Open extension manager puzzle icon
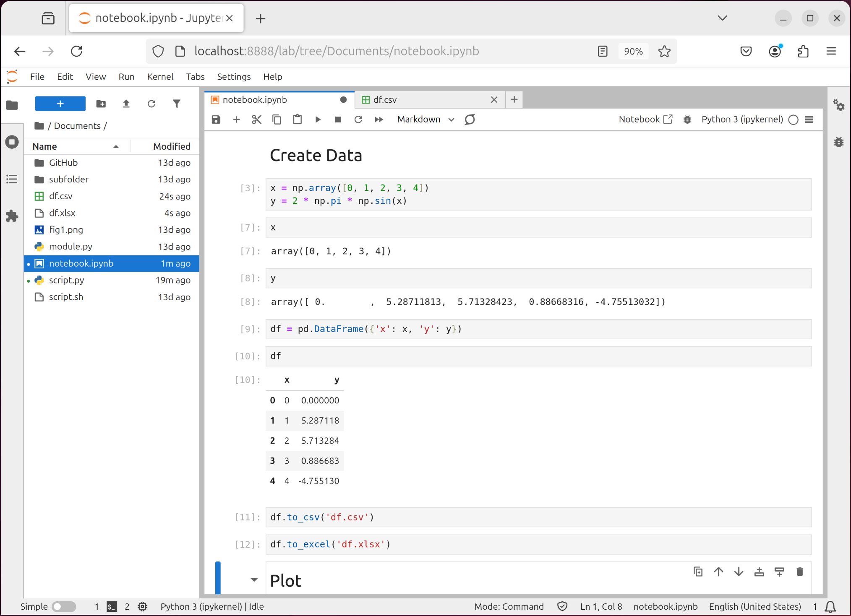 (12, 216)
